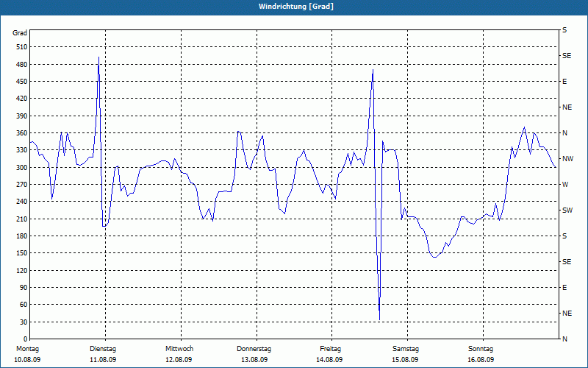Select the '150' y-axis value
Image resolution: width=588 pixels, height=368 pixels.
(x=22, y=253)
